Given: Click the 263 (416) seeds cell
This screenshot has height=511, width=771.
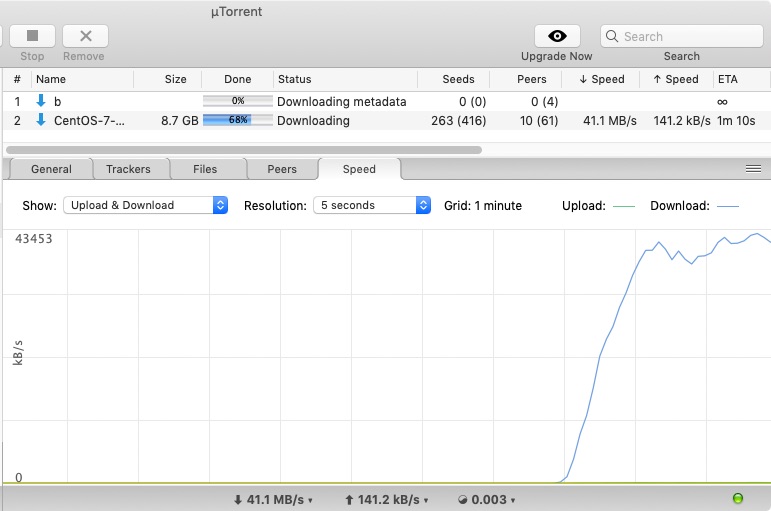Looking at the screenshot, I should pos(458,121).
